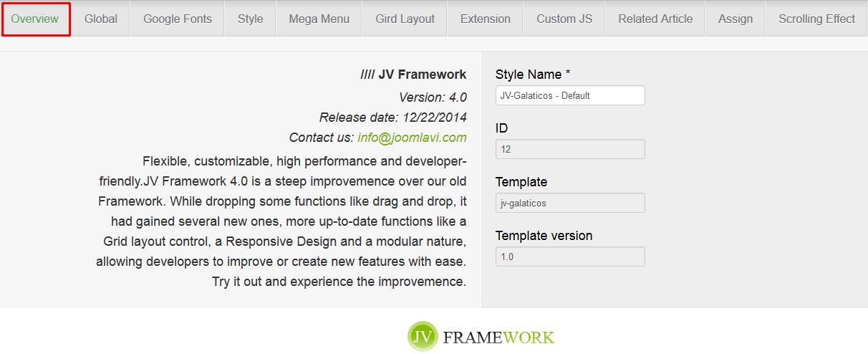Click the Template field showing jv-galaticos
Image resolution: width=868 pixels, height=354 pixels.
[x=570, y=203]
